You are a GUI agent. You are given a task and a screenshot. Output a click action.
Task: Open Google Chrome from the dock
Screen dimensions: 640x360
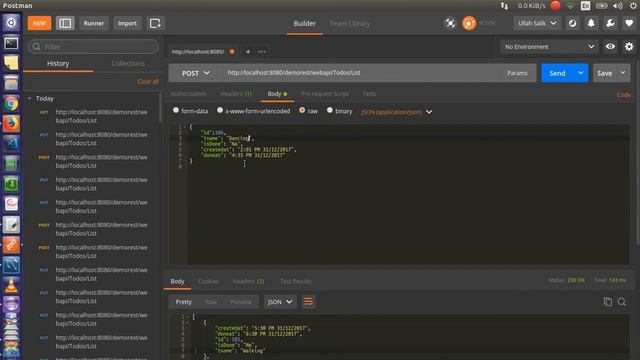coord(11,103)
